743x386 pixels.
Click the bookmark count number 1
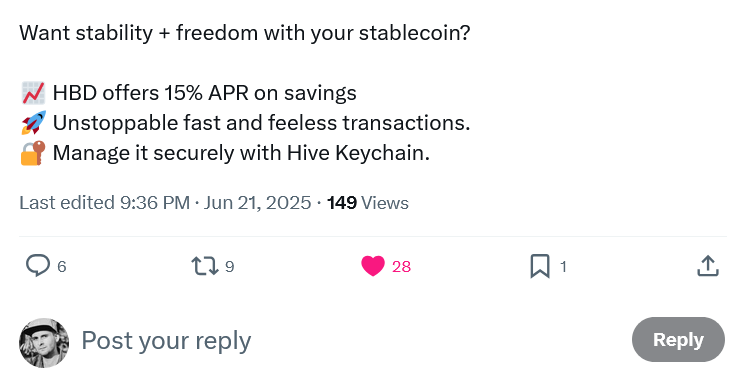click(x=563, y=267)
